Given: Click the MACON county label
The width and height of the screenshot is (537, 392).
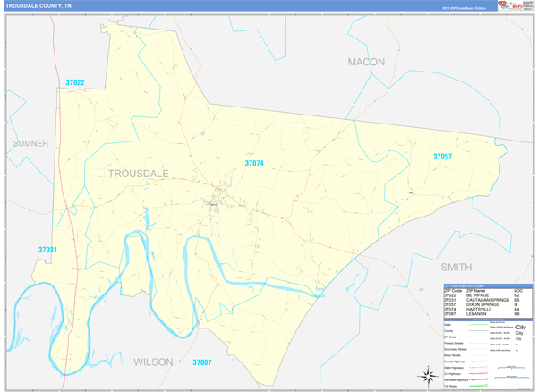Looking at the screenshot, I should [x=366, y=62].
